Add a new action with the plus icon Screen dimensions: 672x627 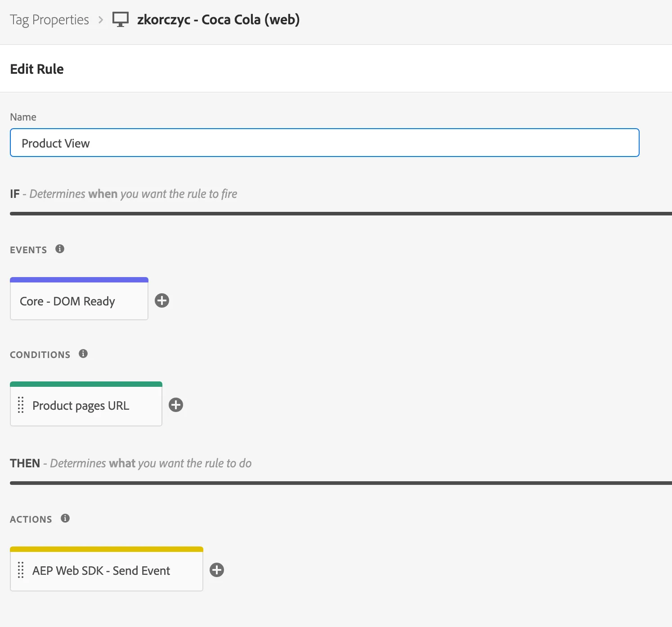(217, 570)
